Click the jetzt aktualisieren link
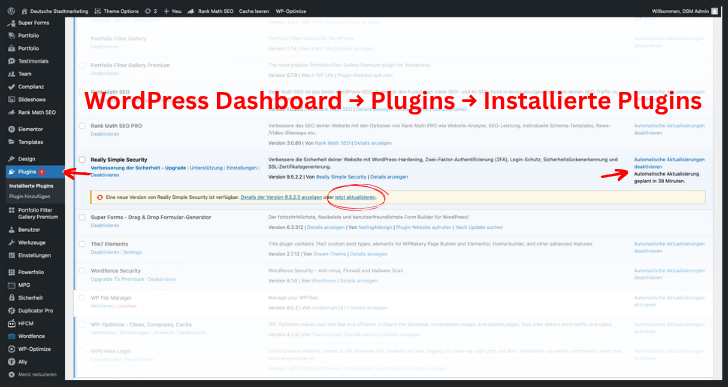The width and height of the screenshot is (728, 387). click(355, 197)
